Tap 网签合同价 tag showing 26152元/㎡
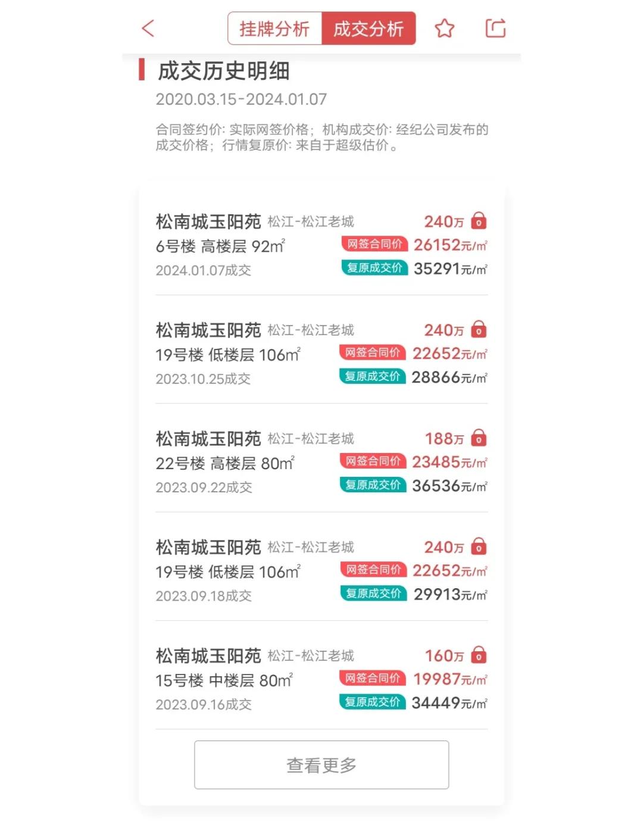This screenshot has width=643, height=840. click(374, 244)
